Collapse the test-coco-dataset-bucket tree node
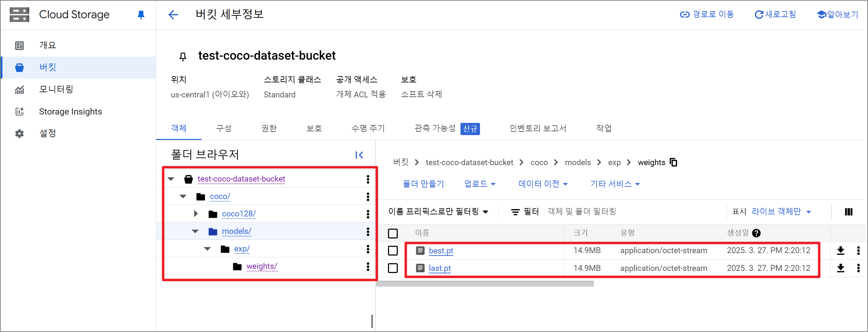The width and height of the screenshot is (868, 332). pos(171,179)
